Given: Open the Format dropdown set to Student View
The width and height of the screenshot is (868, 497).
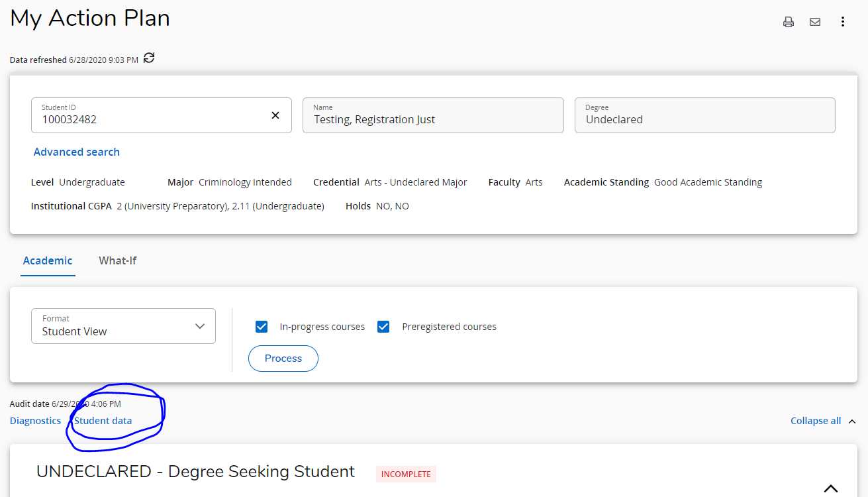Looking at the screenshot, I should click(123, 326).
